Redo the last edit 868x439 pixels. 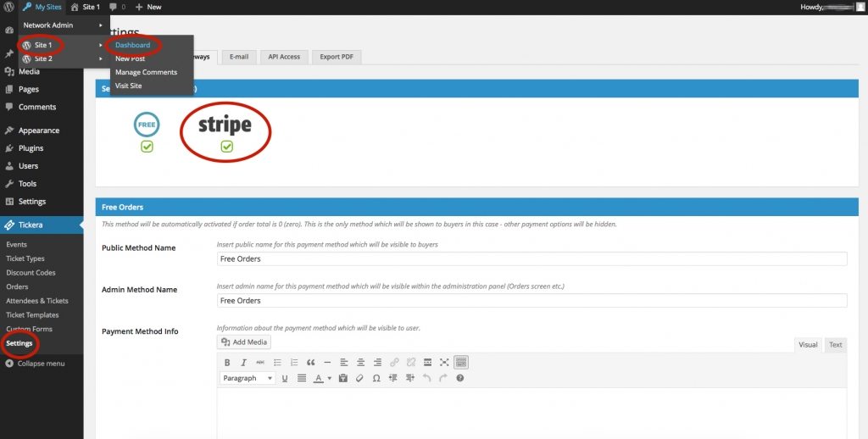[x=442, y=378]
